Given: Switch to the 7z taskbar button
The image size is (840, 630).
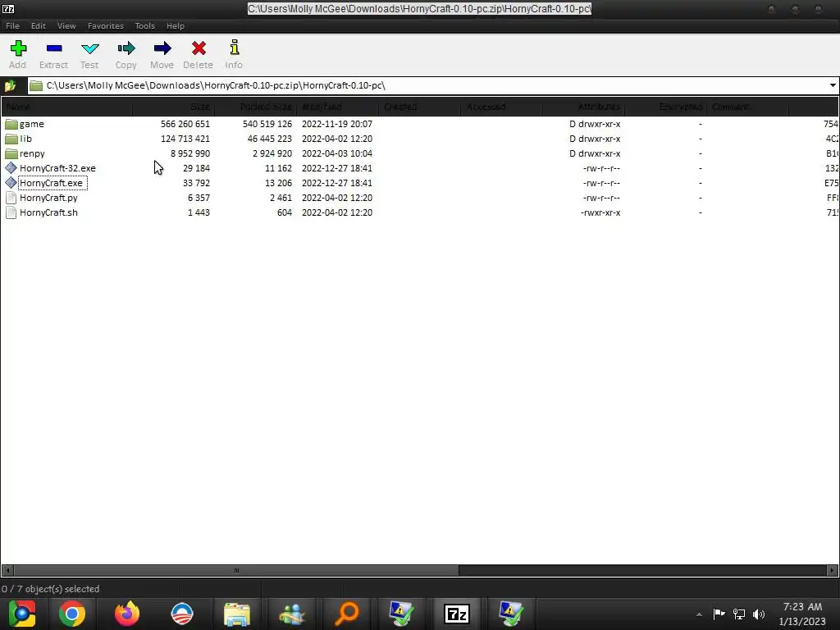Looking at the screenshot, I should tap(457, 614).
